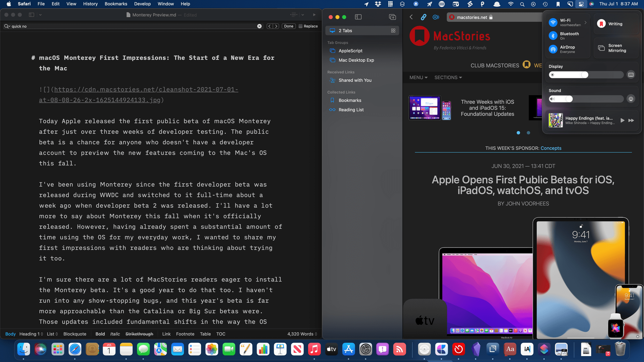Apply Bold formatting in the editor toolbar
Viewport: 644px width, 362px height.
click(x=100, y=334)
